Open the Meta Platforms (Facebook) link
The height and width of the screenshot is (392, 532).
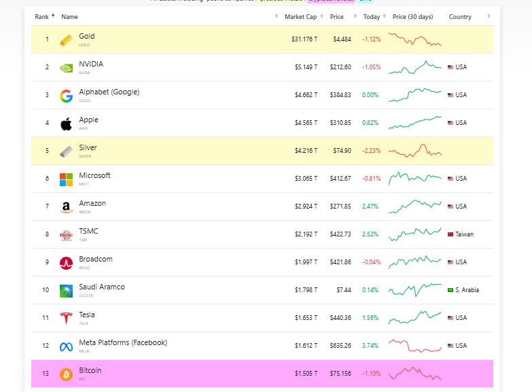(123, 342)
